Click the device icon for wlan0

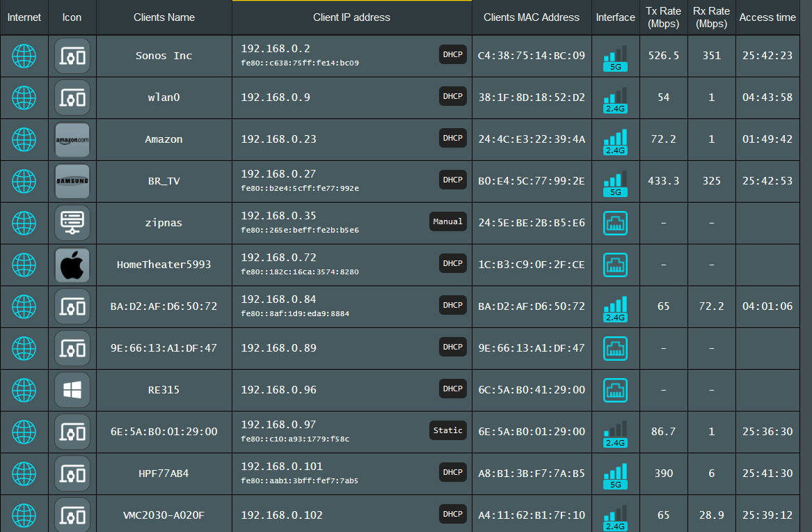(x=72, y=98)
